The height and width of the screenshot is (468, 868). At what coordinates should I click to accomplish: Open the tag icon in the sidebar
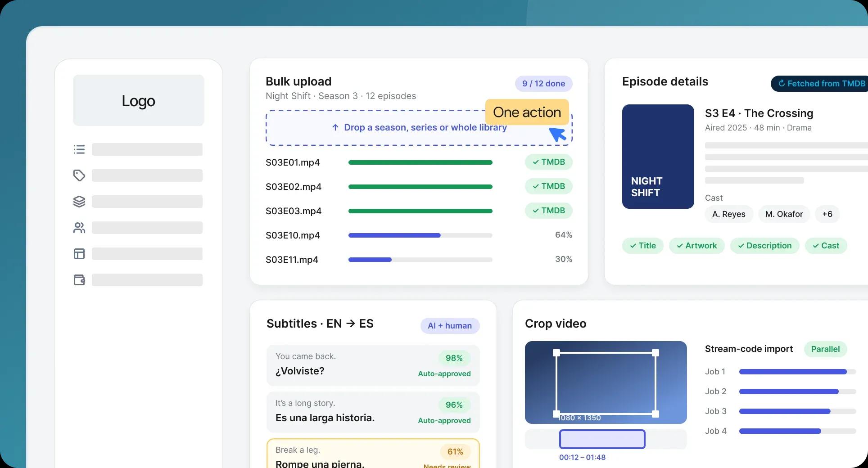point(79,175)
